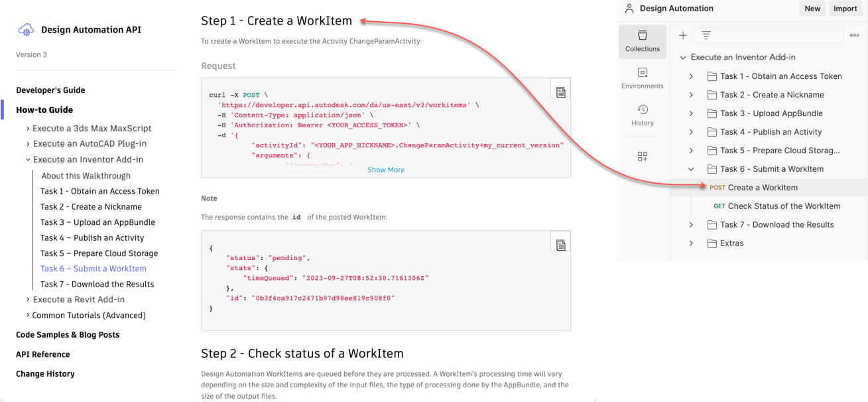Click the Task 2 - Create a Nickname folder icon
The height and width of the screenshot is (402, 868).
click(712, 95)
